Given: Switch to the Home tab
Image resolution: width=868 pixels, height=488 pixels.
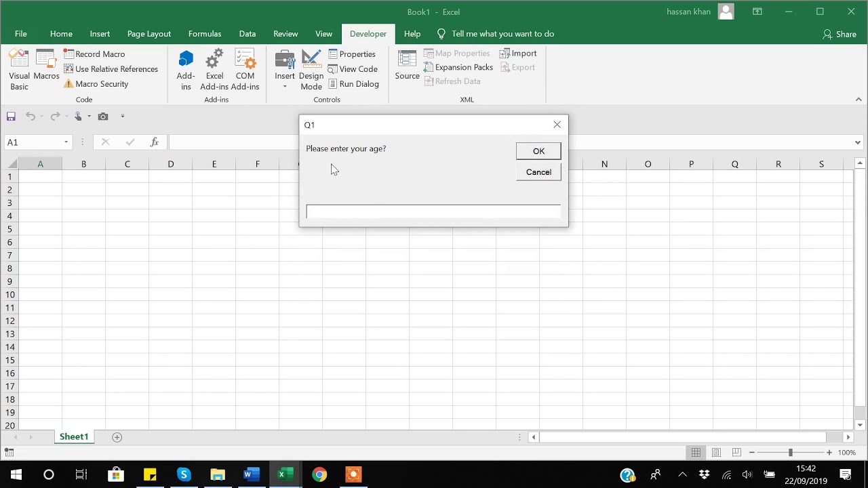Looking at the screenshot, I should (x=61, y=33).
